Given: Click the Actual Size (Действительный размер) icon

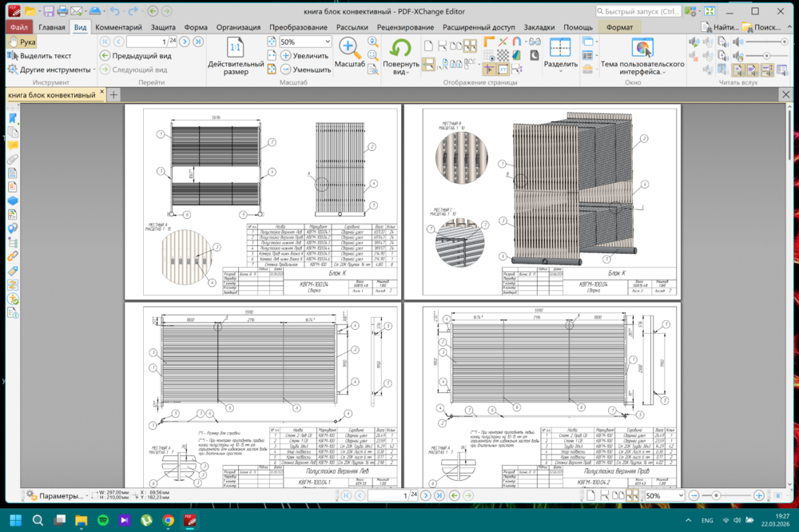Looking at the screenshot, I should pyautogui.click(x=236, y=48).
